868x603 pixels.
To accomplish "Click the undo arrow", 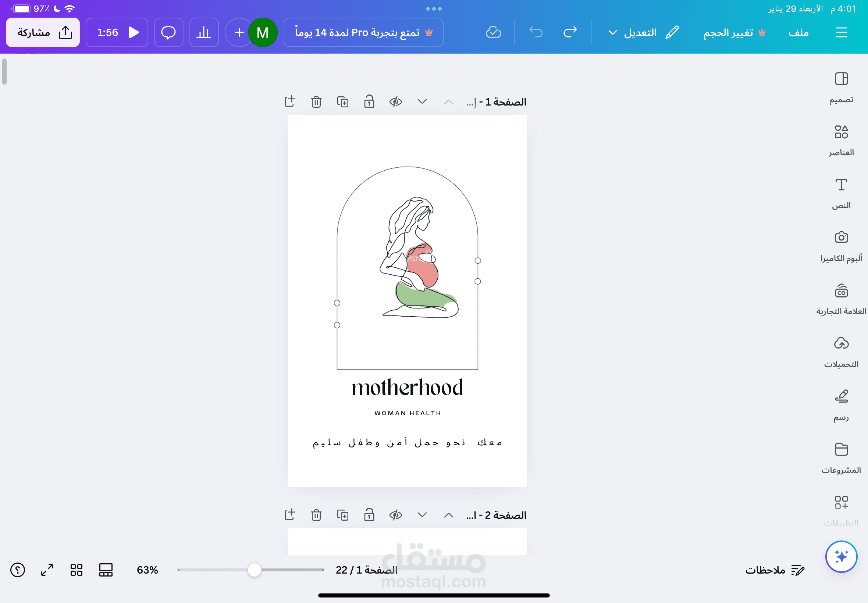I will coord(536,32).
